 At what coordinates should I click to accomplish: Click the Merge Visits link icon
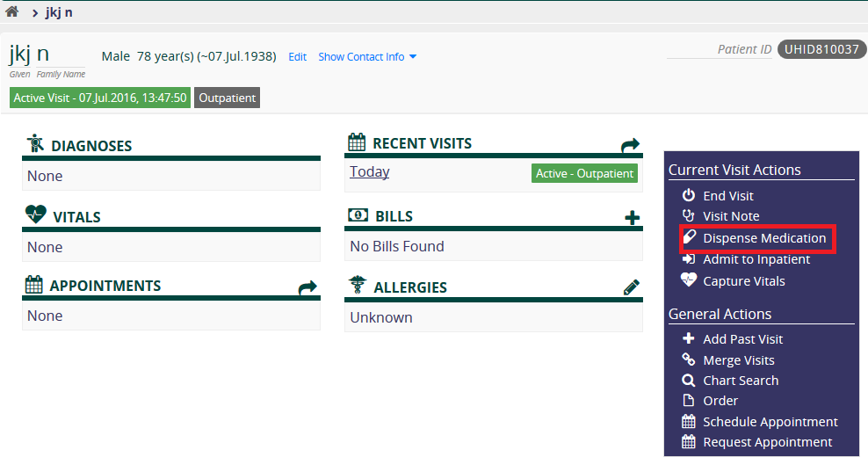[688, 359]
